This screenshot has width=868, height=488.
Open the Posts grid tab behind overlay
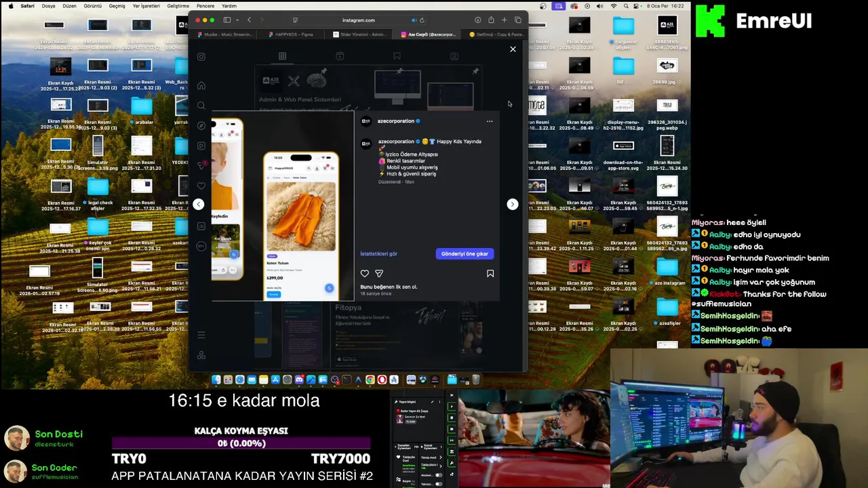282,56
